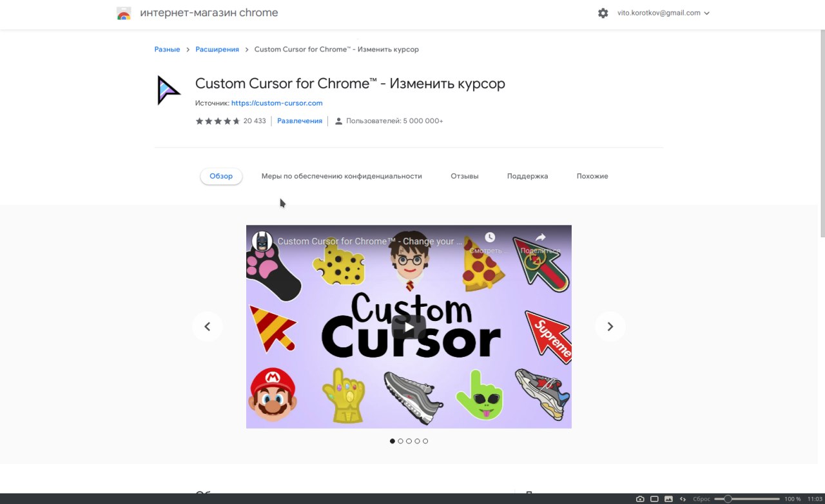The width and height of the screenshot is (825, 504).
Task: Select the third carousel dot
Action: coord(409,441)
